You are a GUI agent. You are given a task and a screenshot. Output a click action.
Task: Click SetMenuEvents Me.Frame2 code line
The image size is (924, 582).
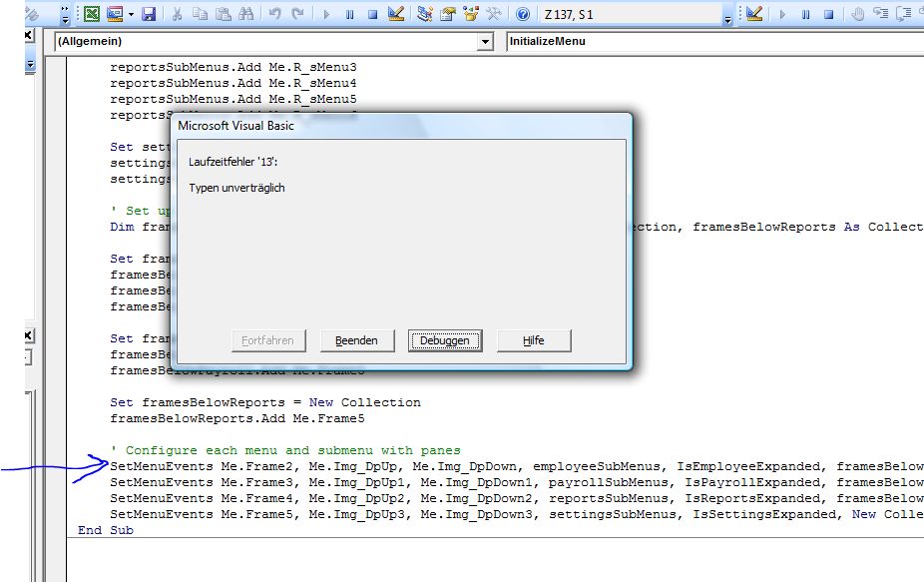click(x=517, y=466)
